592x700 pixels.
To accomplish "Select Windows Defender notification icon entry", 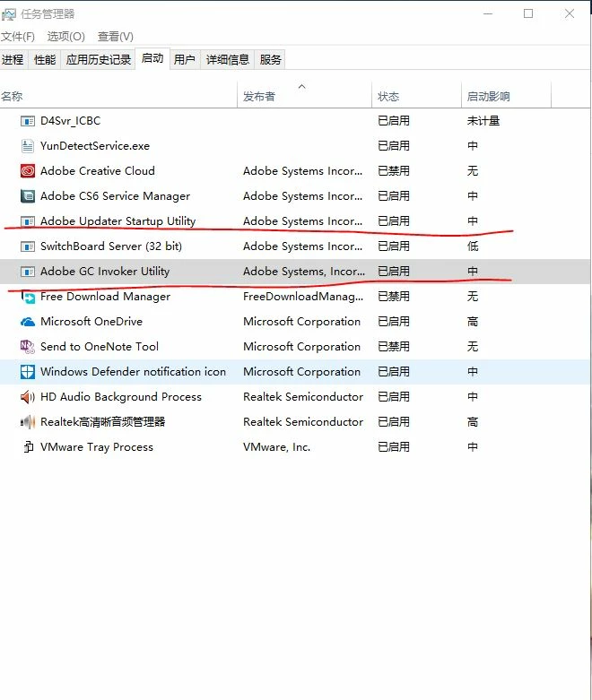I will (133, 372).
